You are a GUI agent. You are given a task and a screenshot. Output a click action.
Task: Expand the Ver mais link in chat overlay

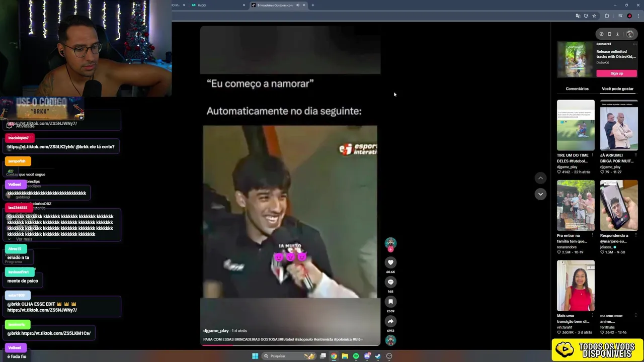point(24,239)
